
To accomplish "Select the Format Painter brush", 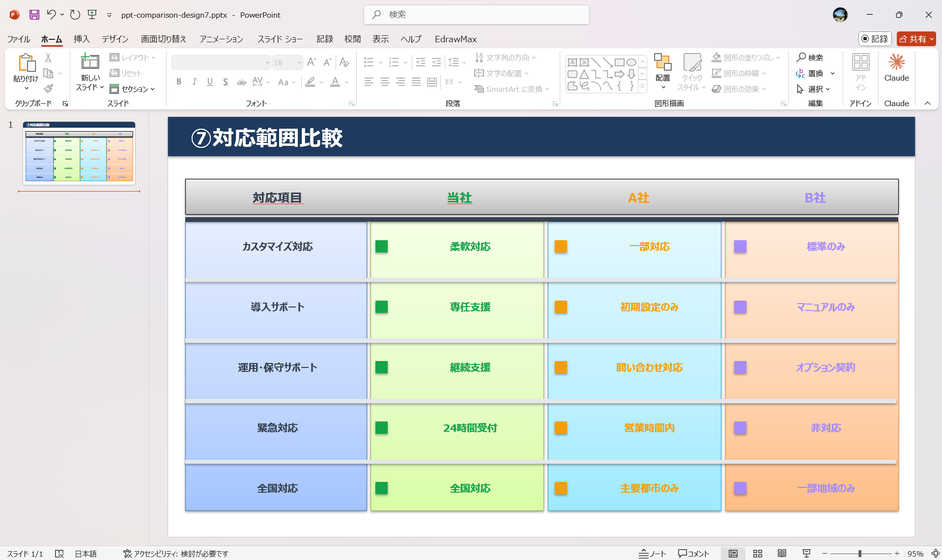I will pyautogui.click(x=48, y=89).
